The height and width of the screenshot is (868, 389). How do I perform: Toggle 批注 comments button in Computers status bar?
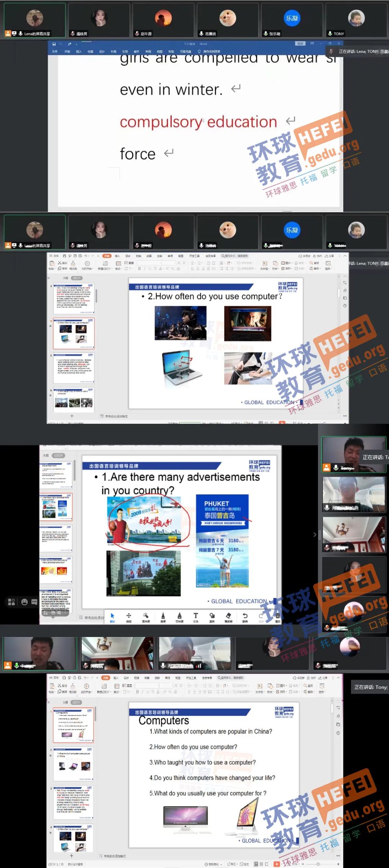point(245,864)
